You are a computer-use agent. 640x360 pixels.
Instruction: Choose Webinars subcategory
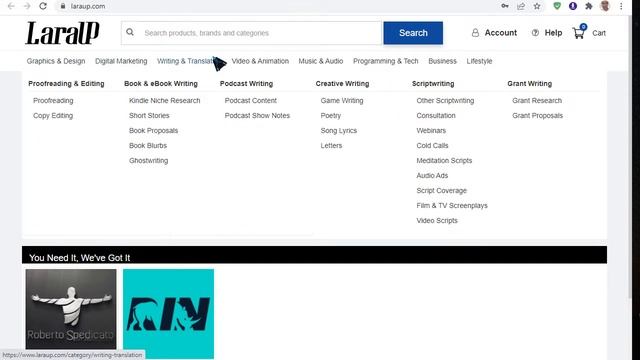tap(431, 131)
